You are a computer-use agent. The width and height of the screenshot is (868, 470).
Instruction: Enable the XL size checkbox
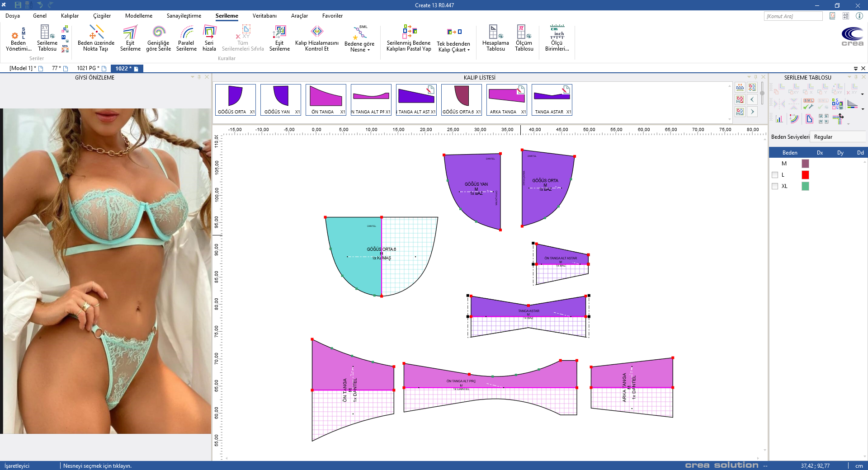tap(775, 186)
